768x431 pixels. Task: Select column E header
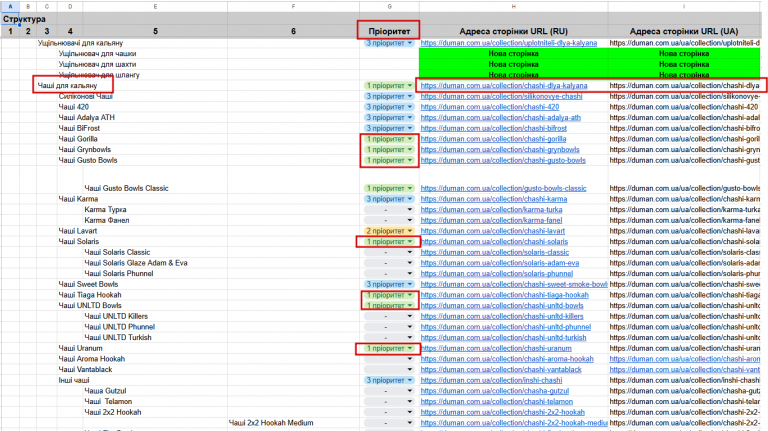[x=155, y=6]
